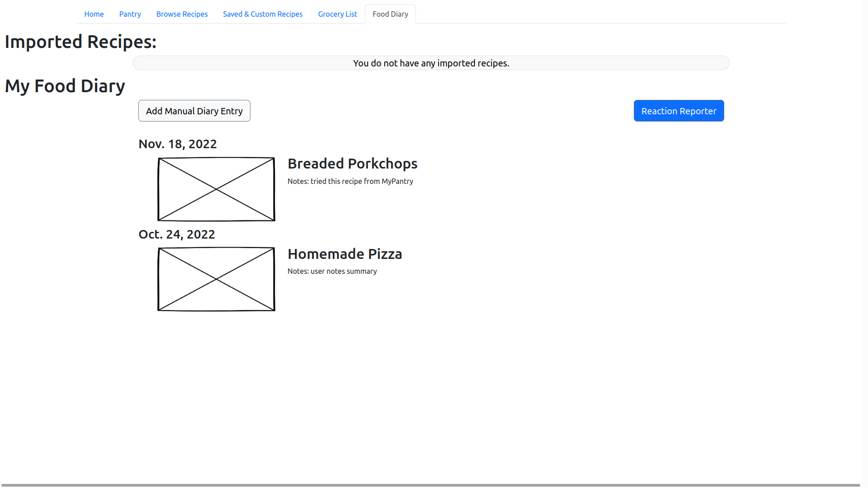This screenshot has width=868, height=488.
Task: Click the Oct. 24, 2022 date heading
Action: click(176, 234)
